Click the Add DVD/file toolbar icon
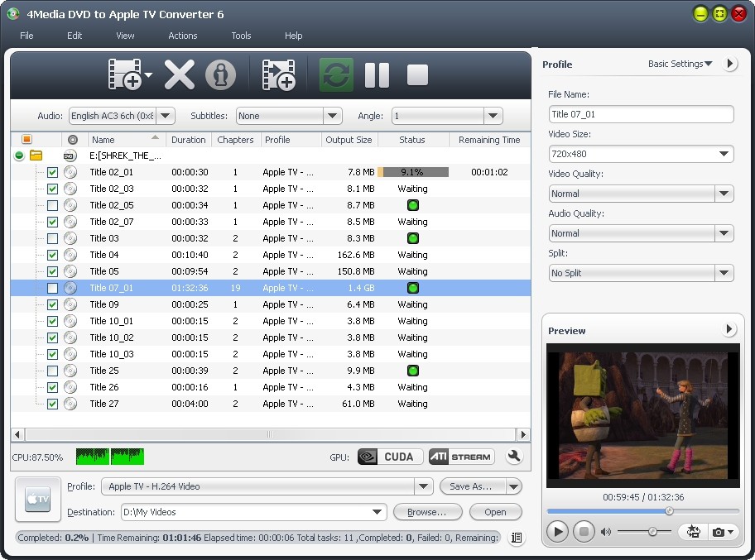 (125, 74)
